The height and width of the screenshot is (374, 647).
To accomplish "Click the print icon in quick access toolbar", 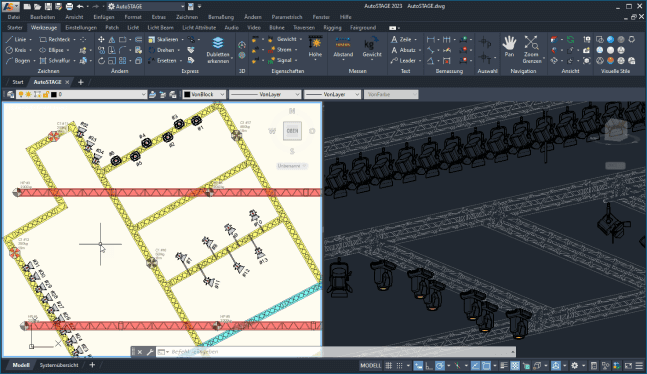I will pos(69,7).
